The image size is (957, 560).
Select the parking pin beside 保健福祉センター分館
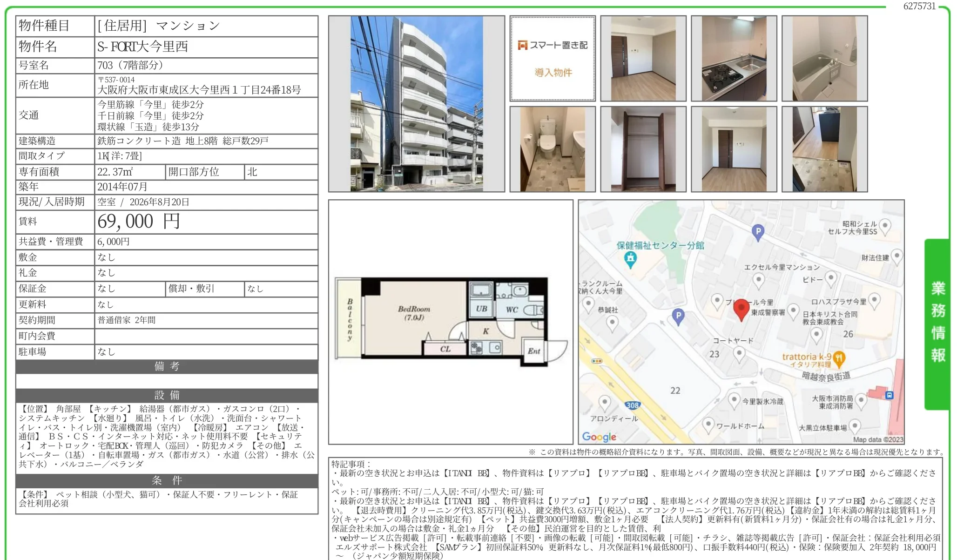point(758,232)
